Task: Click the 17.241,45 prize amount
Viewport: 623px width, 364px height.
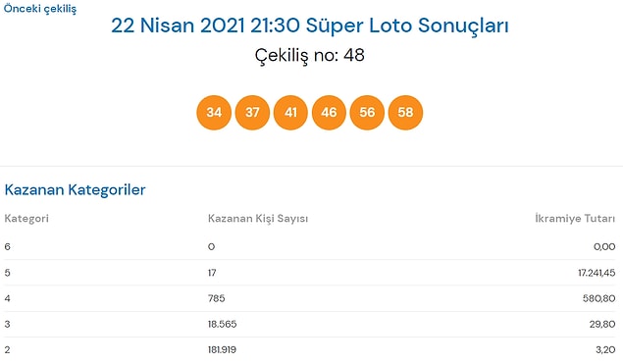Action: tap(597, 273)
